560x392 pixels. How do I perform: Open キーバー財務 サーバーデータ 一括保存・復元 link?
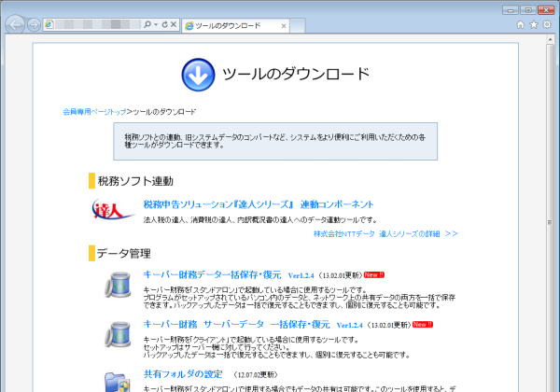pos(236,324)
